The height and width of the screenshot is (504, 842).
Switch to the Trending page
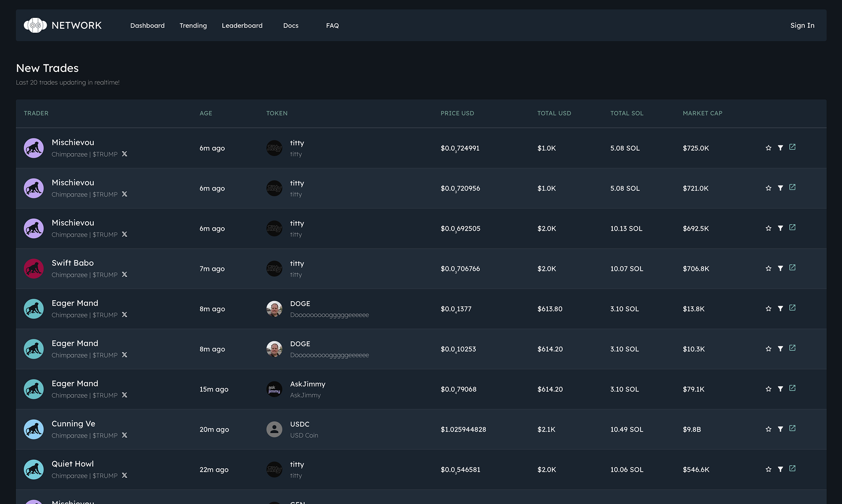point(193,25)
